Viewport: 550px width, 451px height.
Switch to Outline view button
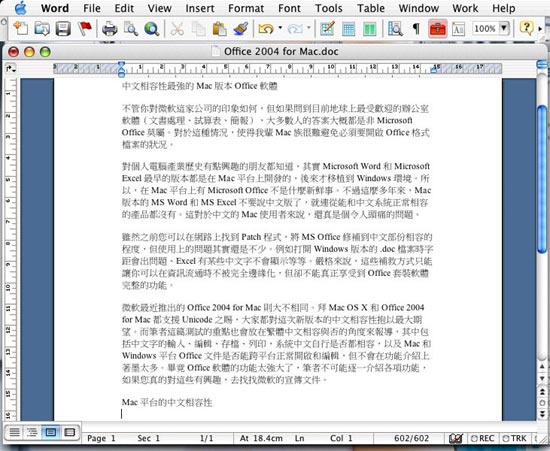click(32, 432)
